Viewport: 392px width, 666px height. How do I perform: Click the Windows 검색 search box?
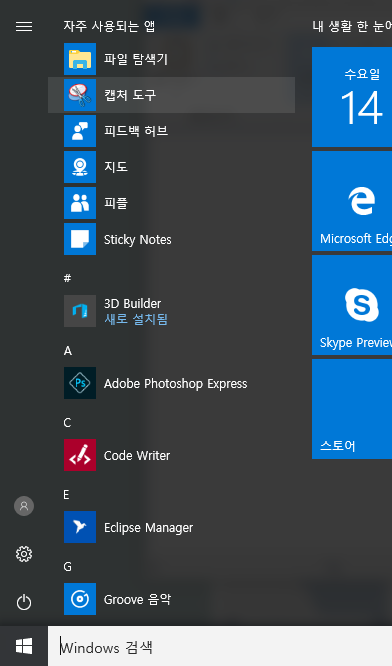click(x=220, y=647)
